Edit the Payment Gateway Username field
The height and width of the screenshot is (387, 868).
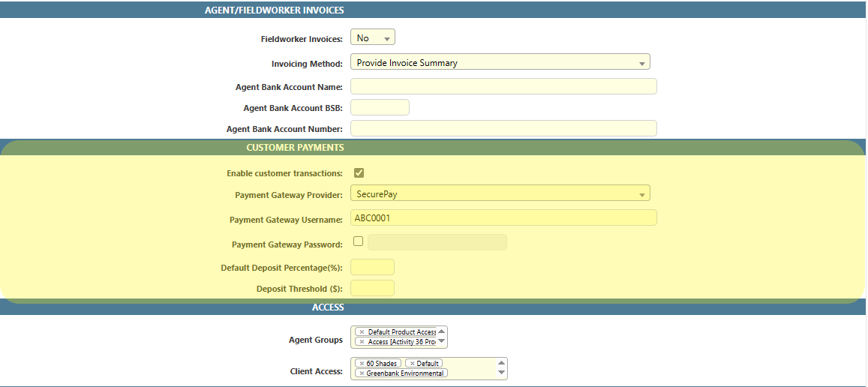tap(503, 217)
